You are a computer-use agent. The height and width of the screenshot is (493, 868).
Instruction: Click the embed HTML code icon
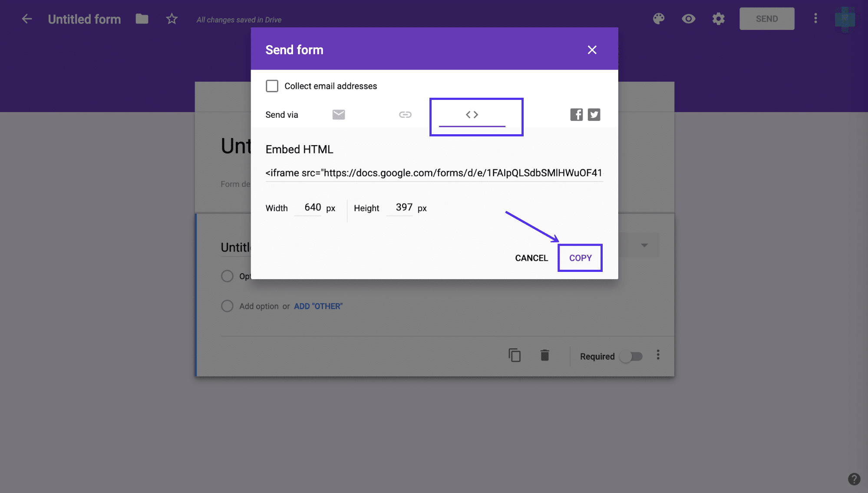click(x=472, y=114)
